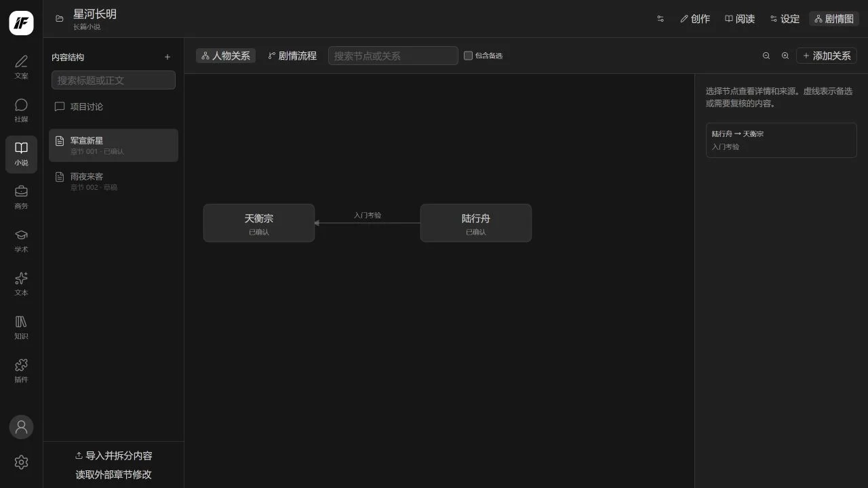The height and width of the screenshot is (488, 868).
Task: Open the 社媒 social media section
Action: click(x=21, y=111)
